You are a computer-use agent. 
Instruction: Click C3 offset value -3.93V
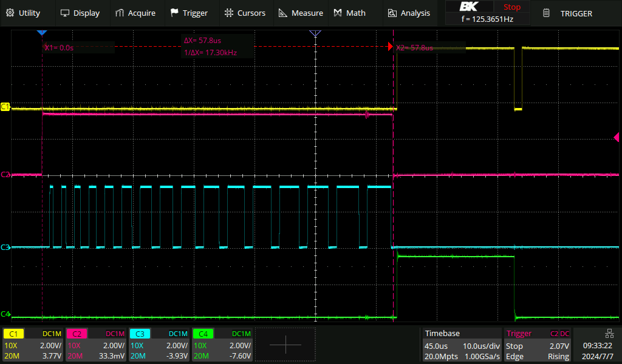177,356
